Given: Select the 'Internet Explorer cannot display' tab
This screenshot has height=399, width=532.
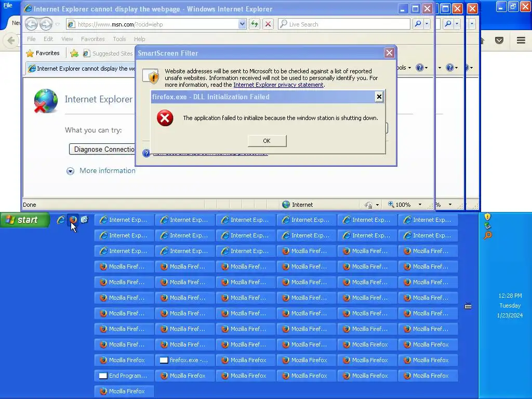Looking at the screenshot, I should pyautogui.click(x=82, y=69).
